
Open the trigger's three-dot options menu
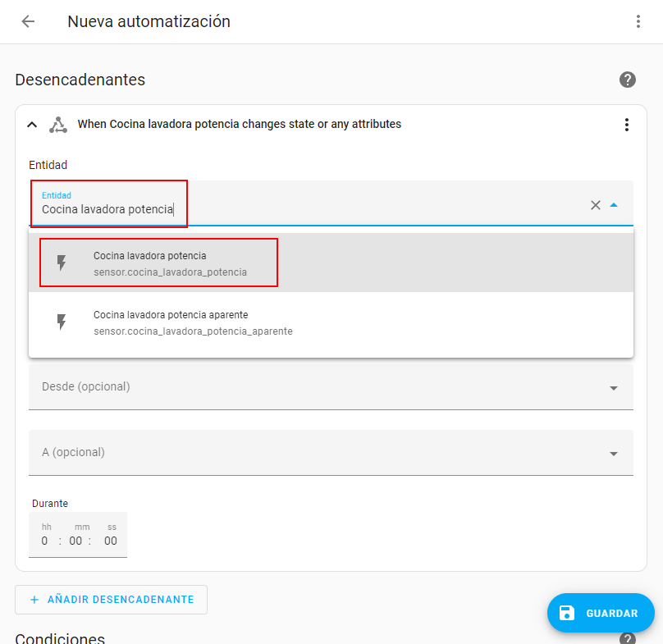point(627,125)
